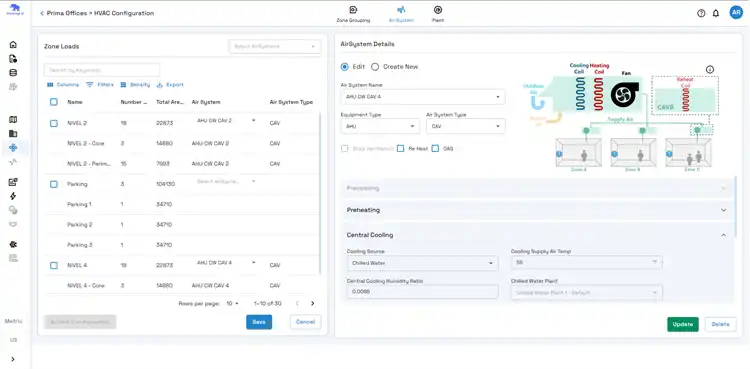
Task: Select the Edit radio button
Action: click(344, 67)
